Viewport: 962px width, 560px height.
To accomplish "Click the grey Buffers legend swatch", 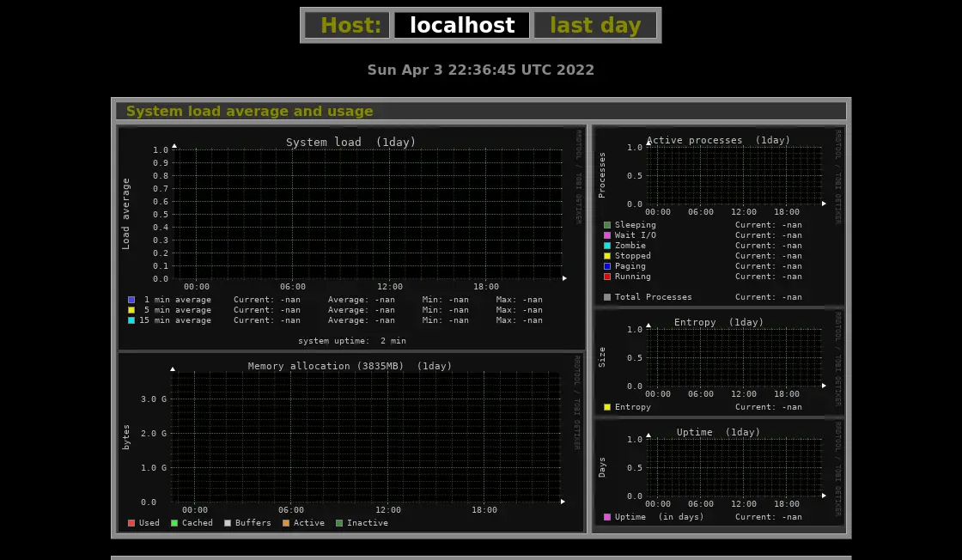I will (x=228, y=523).
